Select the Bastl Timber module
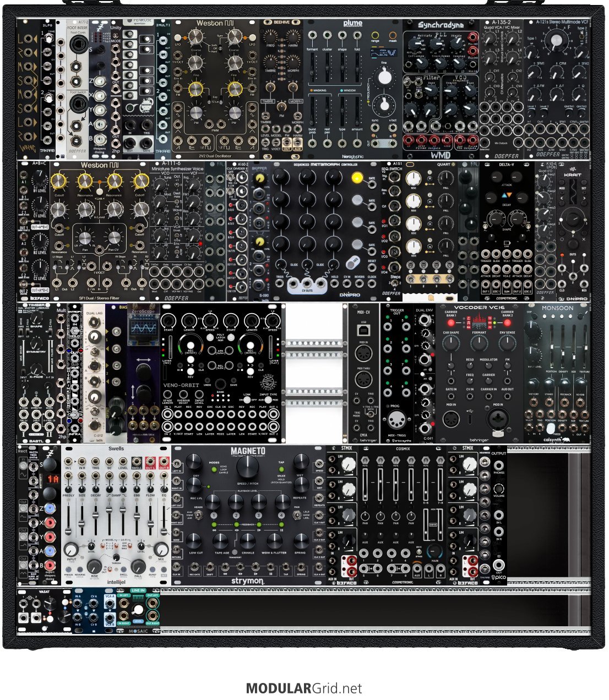The image size is (609, 700). [x=36, y=373]
